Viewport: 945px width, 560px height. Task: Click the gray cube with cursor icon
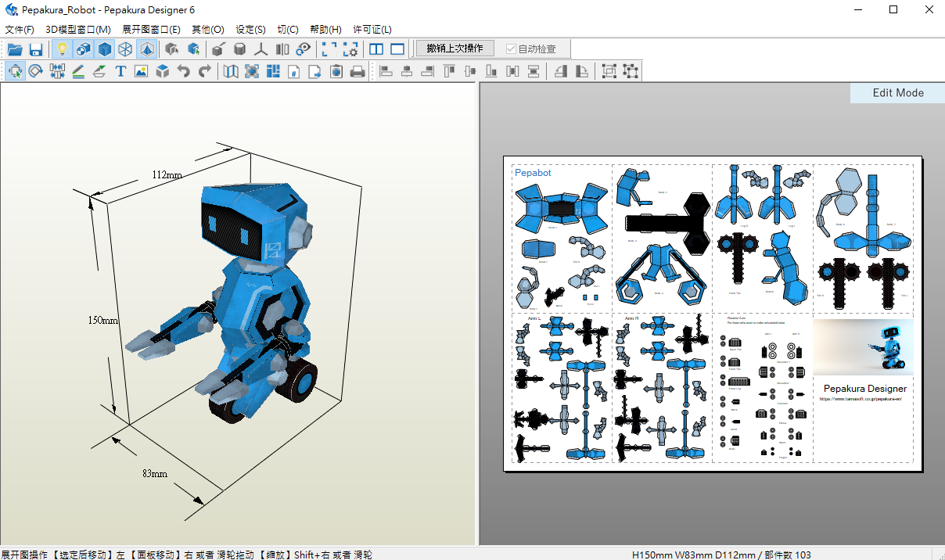(172, 49)
